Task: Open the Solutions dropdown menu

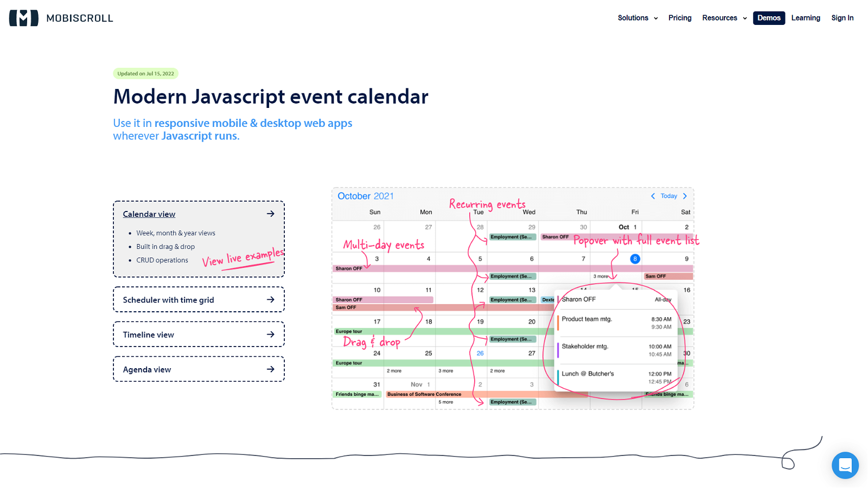Action: (637, 18)
